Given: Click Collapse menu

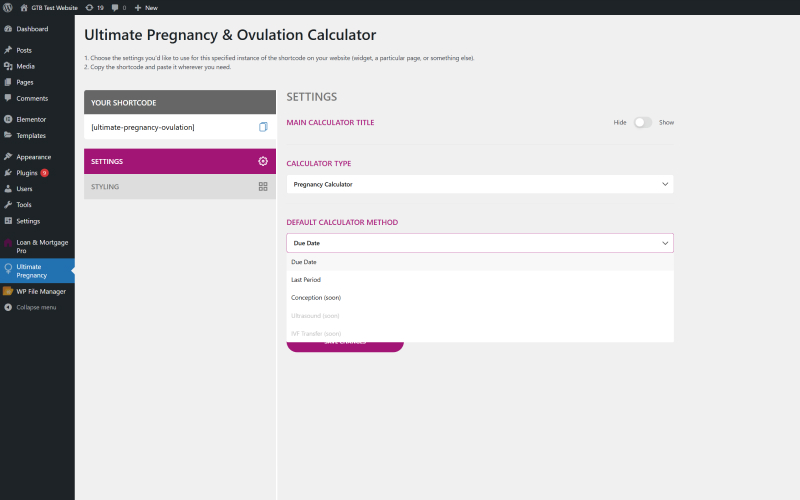Looking at the screenshot, I should (x=37, y=307).
